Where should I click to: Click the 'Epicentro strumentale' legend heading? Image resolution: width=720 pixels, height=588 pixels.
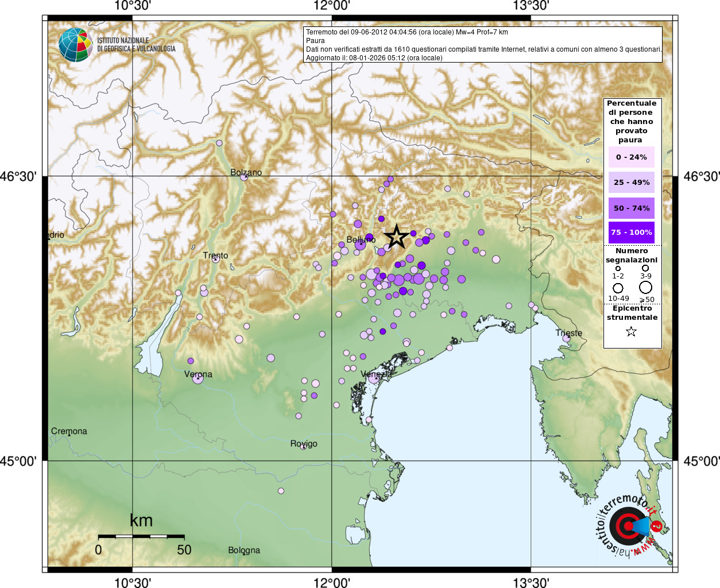tap(632, 313)
